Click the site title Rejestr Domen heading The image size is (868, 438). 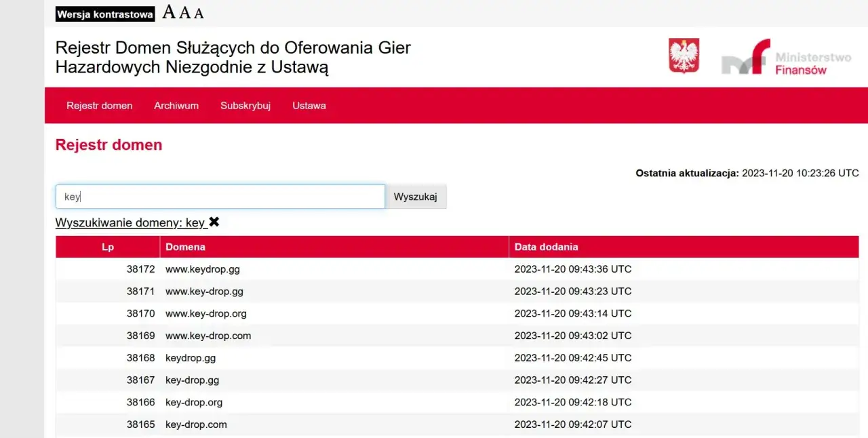tap(233, 58)
